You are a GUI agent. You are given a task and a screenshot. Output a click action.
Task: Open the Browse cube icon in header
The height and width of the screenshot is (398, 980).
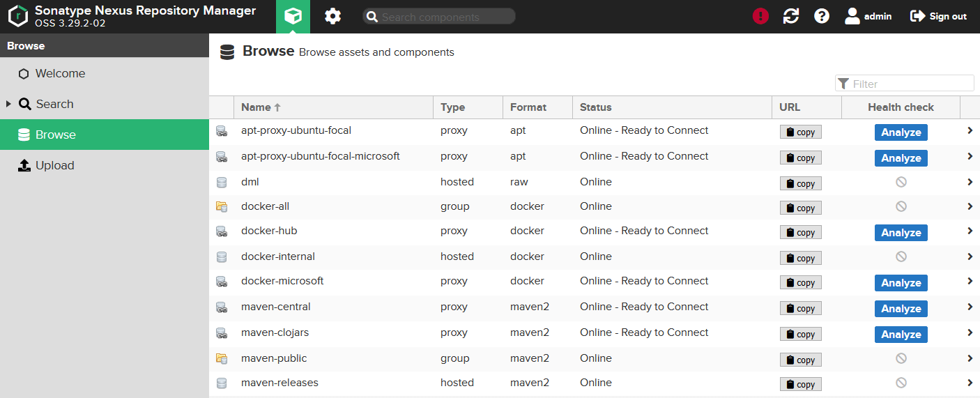pyautogui.click(x=293, y=17)
